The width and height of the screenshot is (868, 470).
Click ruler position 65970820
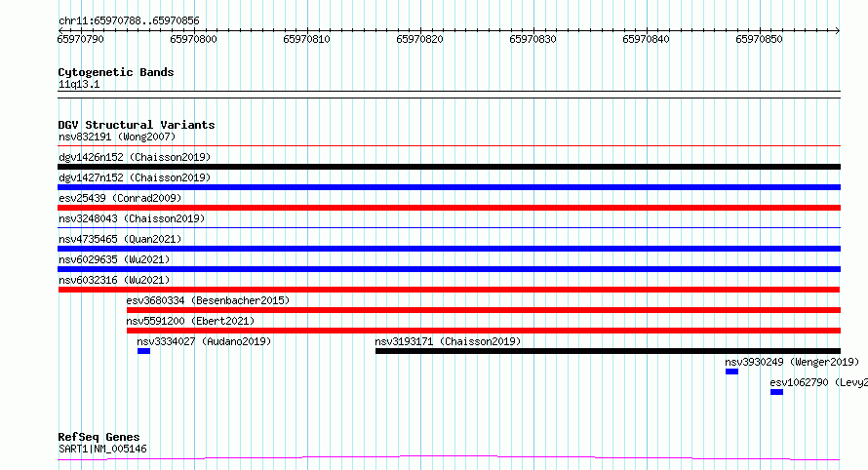[419, 39]
